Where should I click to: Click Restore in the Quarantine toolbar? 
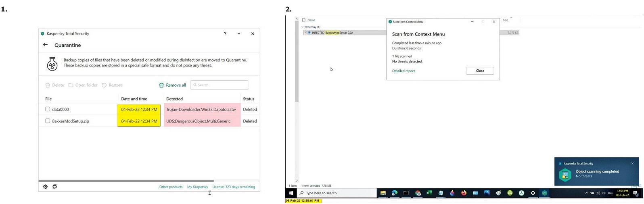[x=112, y=85]
